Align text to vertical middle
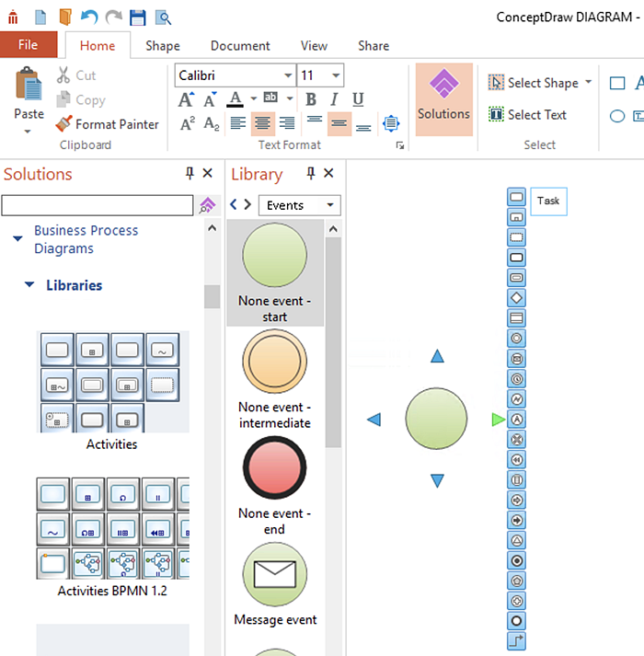Image resolution: width=644 pixels, height=656 pixels. tap(339, 123)
